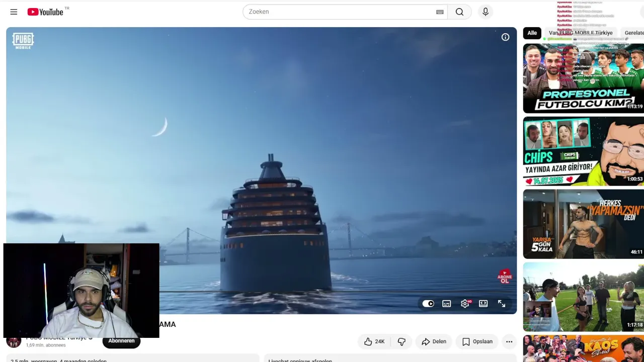Start voice search with the microphone
This screenshot has height=362, width=644.
click(486, 12)
